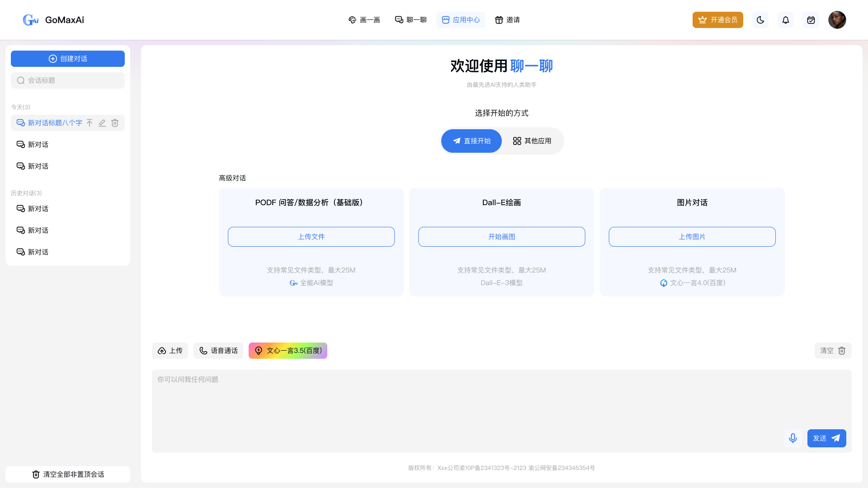
Task: Edit the selected conversation title
Action: pyautogui.click(x=102, y=123)
